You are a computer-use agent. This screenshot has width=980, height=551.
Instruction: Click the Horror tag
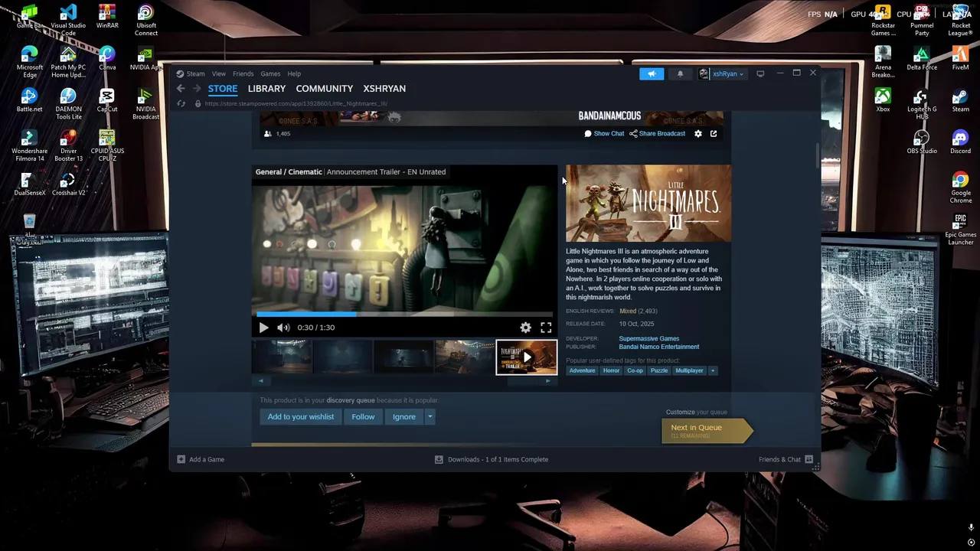click(x=611, y=370)
